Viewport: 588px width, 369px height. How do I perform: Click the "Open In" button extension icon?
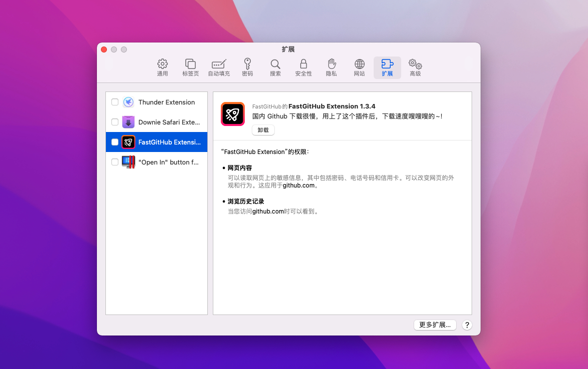click(x=128, y=162)
